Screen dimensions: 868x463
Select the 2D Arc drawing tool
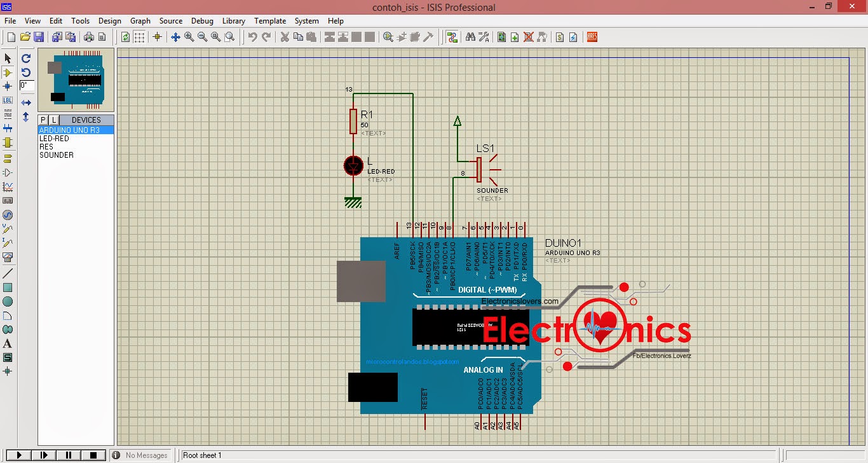(8, 315)
